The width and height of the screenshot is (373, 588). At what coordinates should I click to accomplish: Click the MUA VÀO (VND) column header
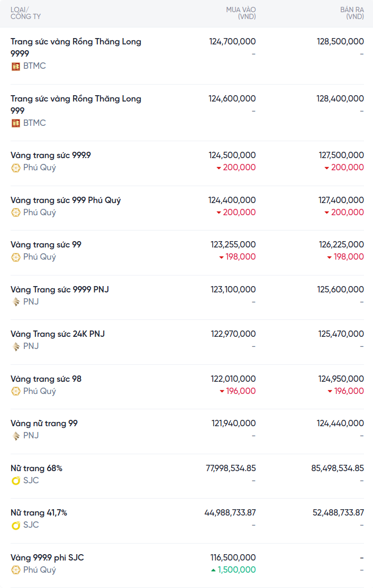(x=241, y=13)
